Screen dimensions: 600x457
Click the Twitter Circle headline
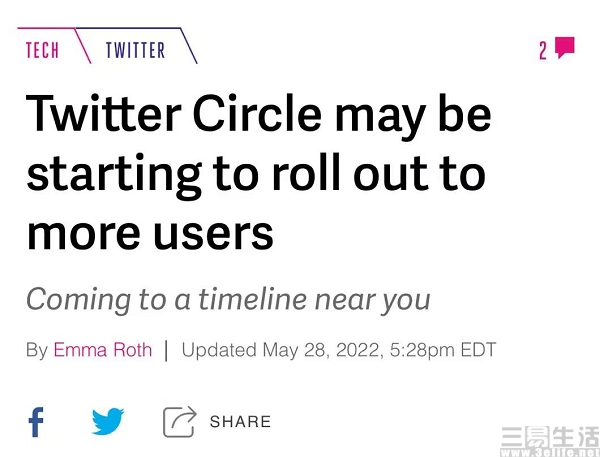point(259,172)
